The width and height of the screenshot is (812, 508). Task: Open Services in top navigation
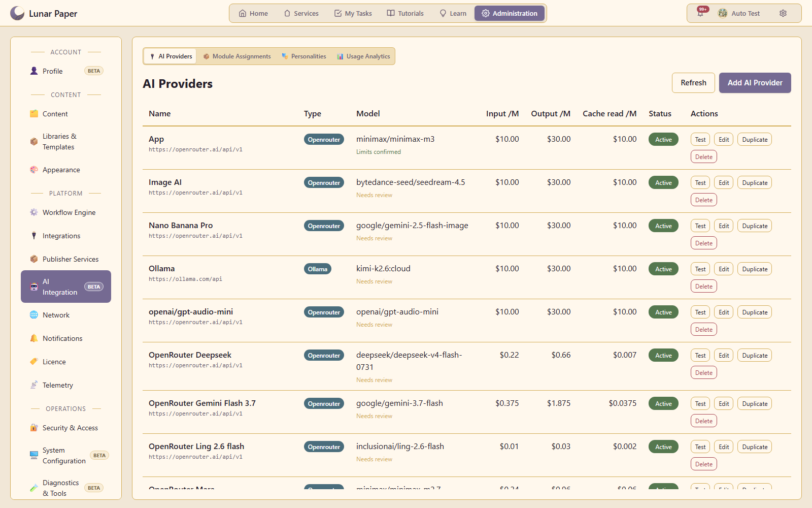[x=301, y=13]
